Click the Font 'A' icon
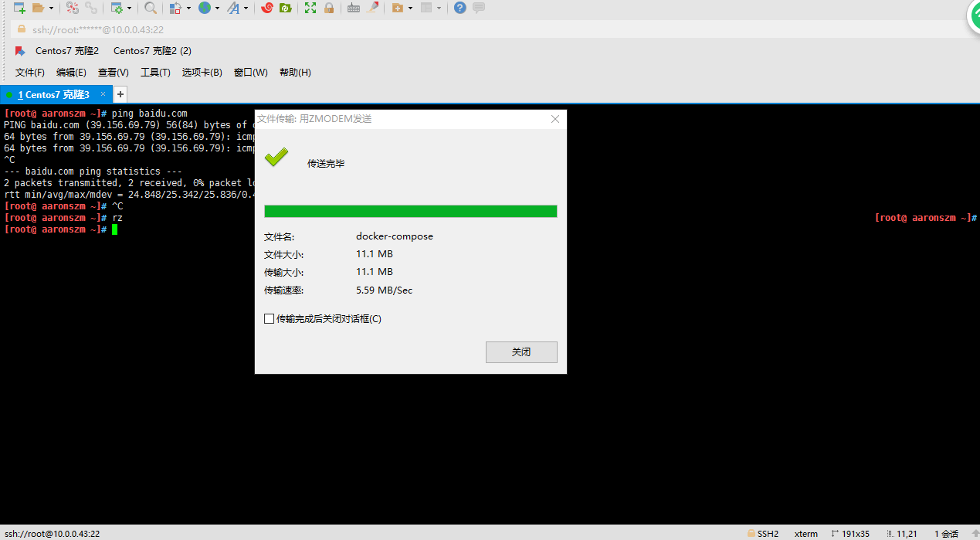The height and width of the screenshot is (540, 980). pos(233,8)
